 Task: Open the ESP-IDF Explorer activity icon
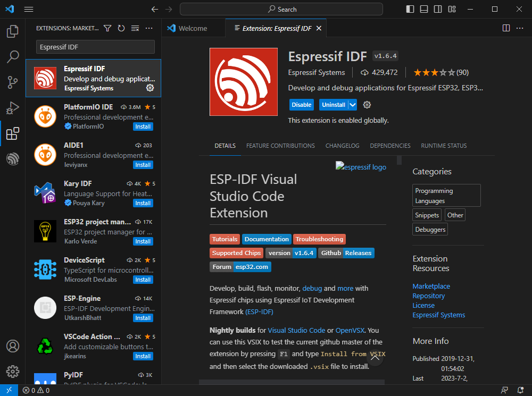(13, 159)
